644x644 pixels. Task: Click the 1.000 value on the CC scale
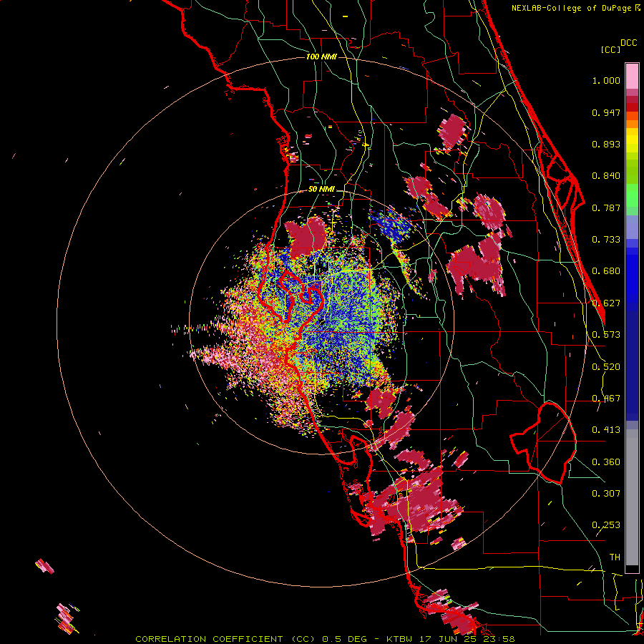point(606,80)
